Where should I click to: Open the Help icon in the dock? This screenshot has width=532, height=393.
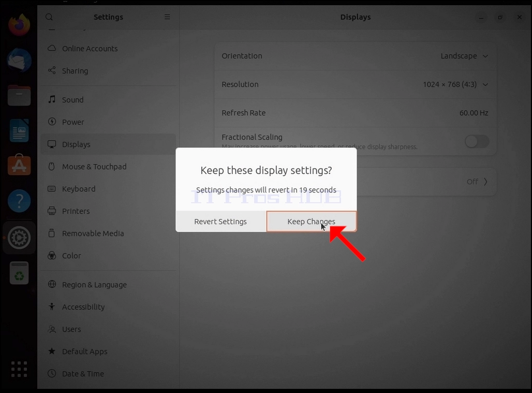coord(19,201)
